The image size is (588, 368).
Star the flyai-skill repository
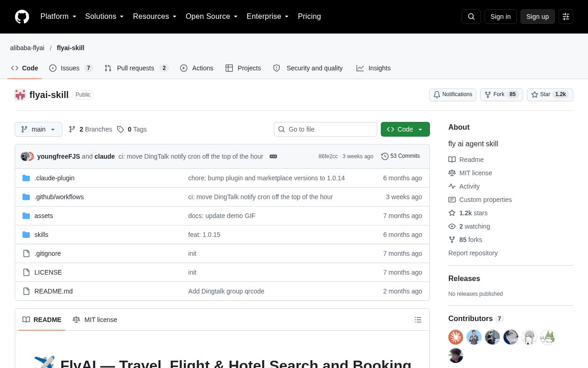[x=550, y=95]
